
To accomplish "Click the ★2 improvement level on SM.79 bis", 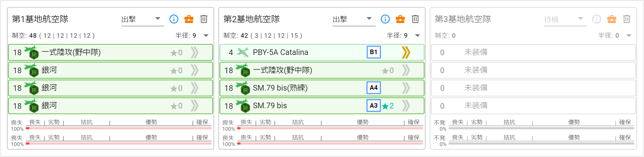I will click(x=388, y=106).
